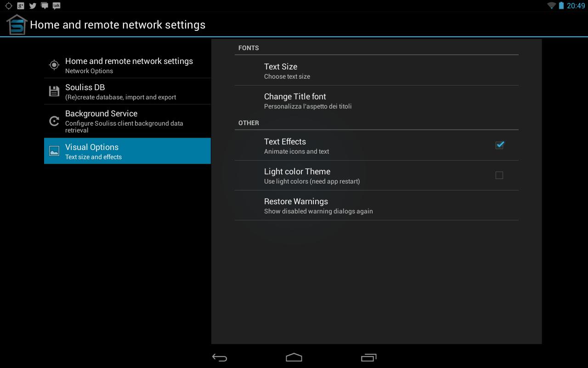The image size is (588, 368).
Task: Tap the 'Choose text size' description
Action: (287, 76)
